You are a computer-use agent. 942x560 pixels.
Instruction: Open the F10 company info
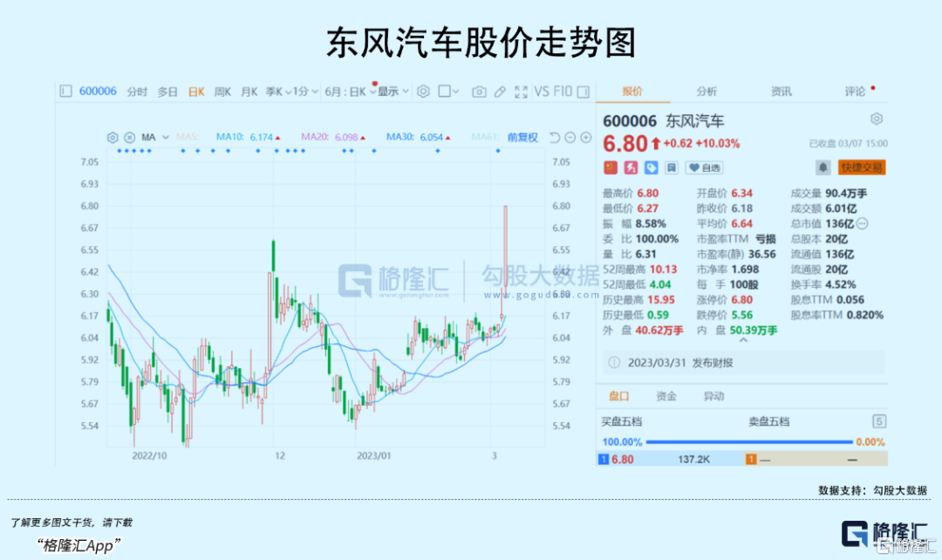point(563,92)
